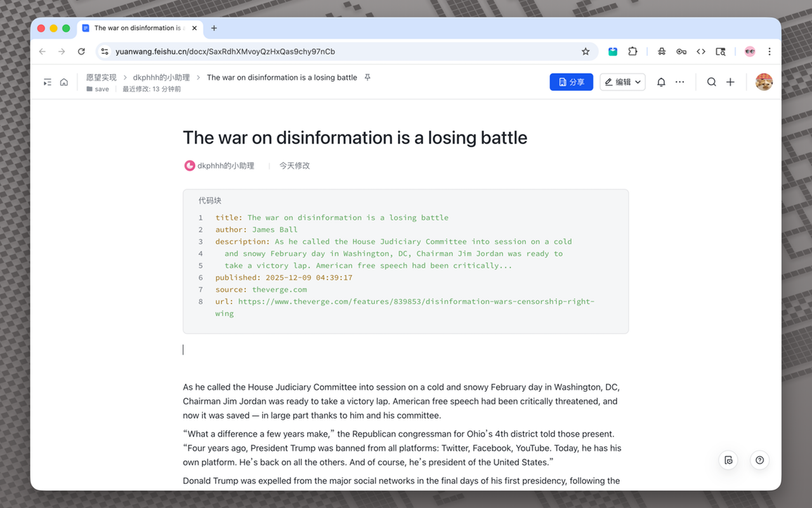
Task: Pin the document via the pin icon
Action: point(367,77)
